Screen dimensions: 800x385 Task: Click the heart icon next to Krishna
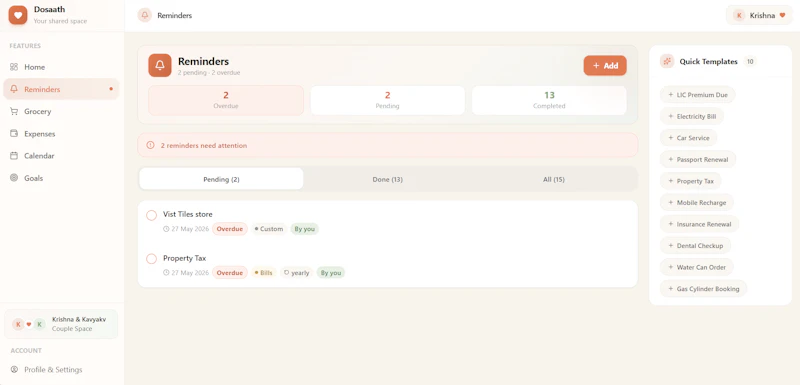click(782, 15)
